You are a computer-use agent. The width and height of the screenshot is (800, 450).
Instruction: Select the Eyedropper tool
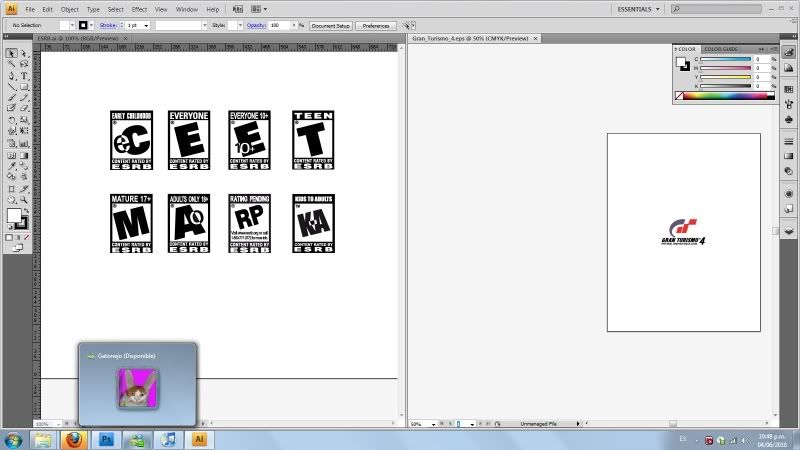click(x=11, y=166)
